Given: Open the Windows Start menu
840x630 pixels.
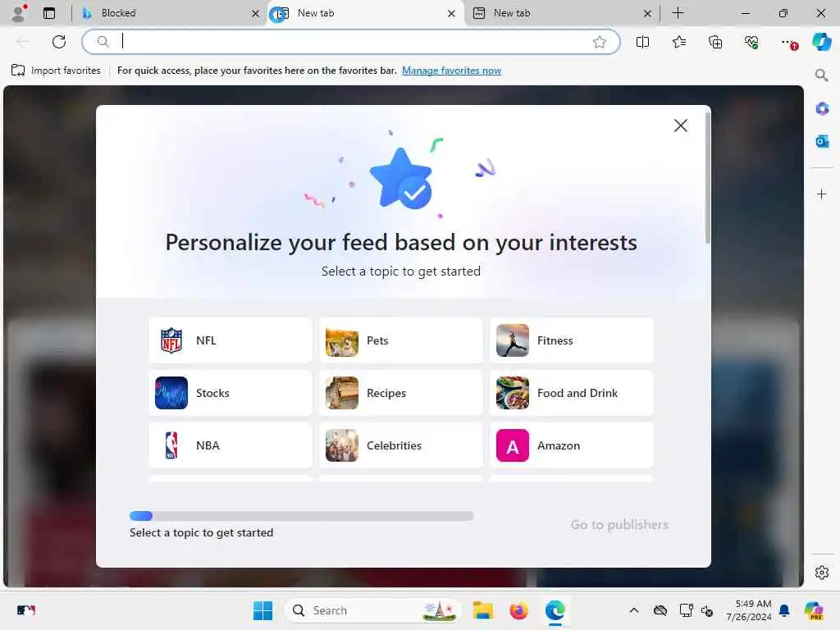Looking at the screenshot, I should coord(262,610).
